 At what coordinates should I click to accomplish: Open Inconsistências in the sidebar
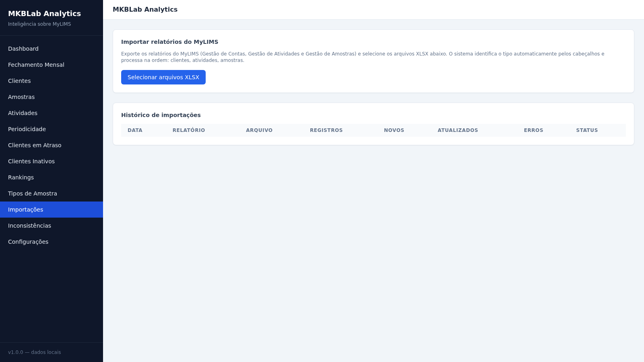coord(52,226)
